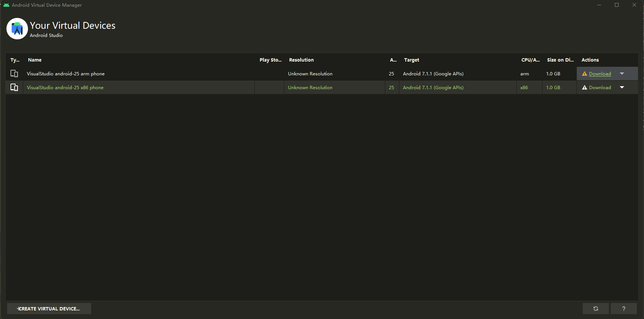Minimize the Device Manager window

599,5
